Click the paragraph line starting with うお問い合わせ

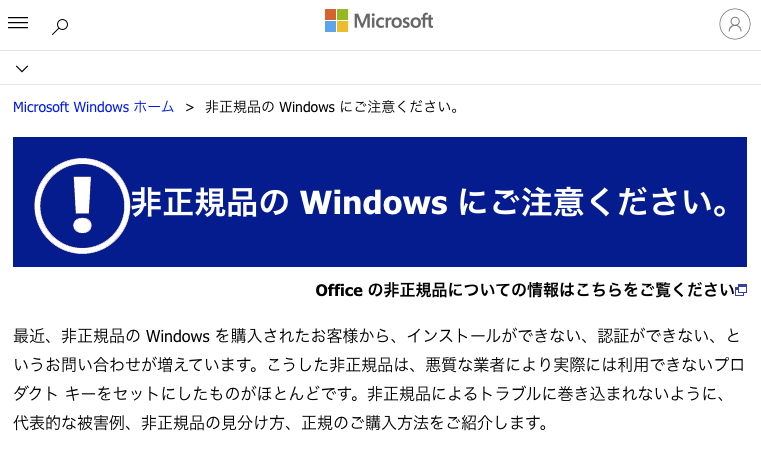(380, 364)
